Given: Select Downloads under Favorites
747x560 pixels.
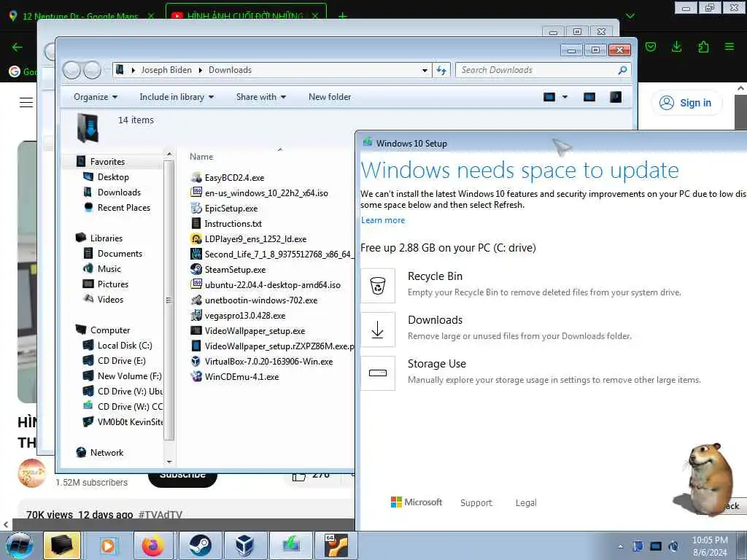Looking at the screenshot, I should (119, 192).
